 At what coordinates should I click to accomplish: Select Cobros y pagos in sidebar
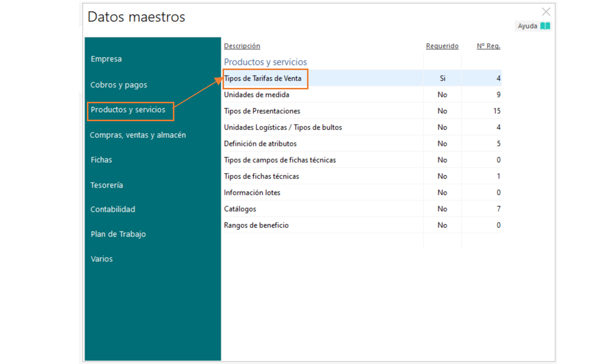(x=119, y=85)
